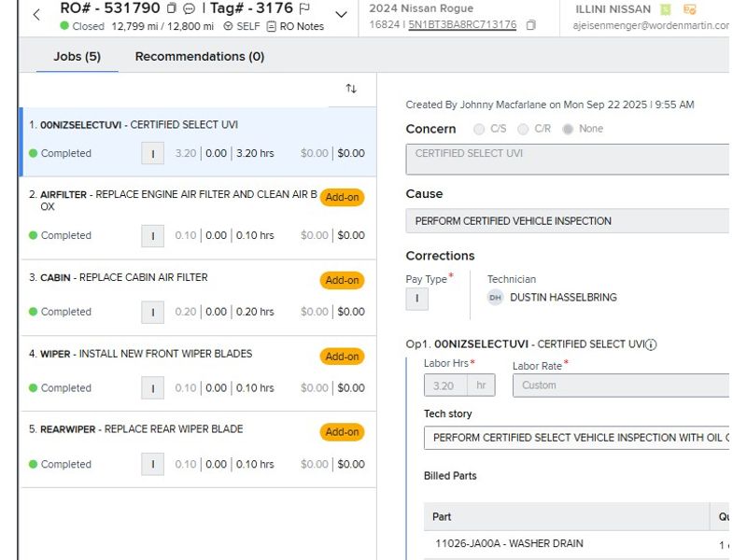Click the info icon next to CERTIFIED SELECT UVI op
The width and height of the screenshot is (747, 560).
pos(651,344)
